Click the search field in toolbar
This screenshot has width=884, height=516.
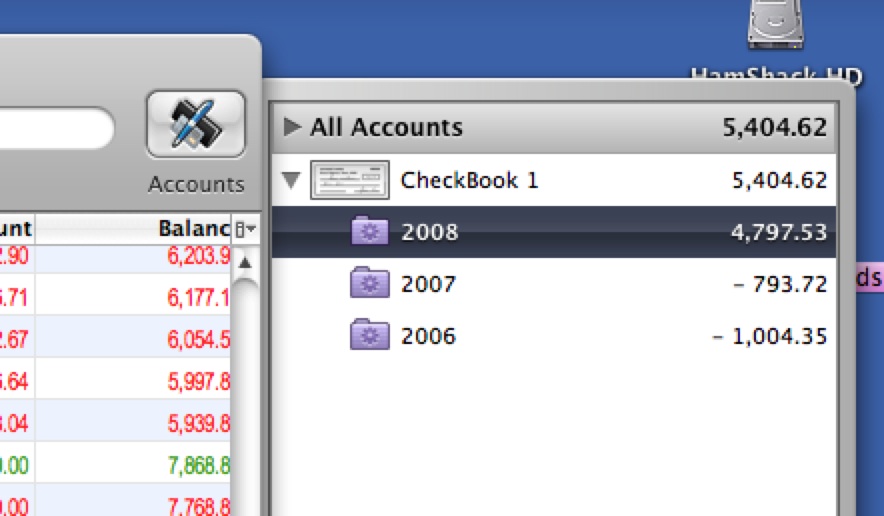(56, 128)
